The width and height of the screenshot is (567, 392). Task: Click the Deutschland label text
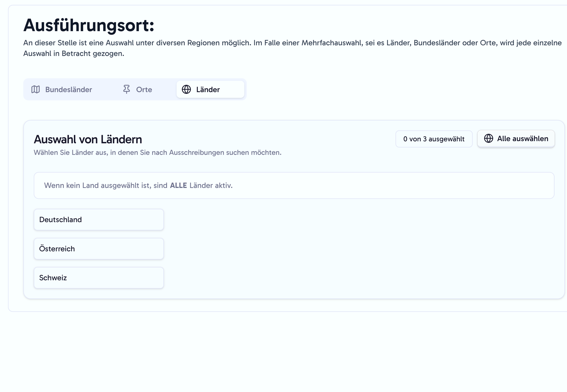(x=60, y=219)
